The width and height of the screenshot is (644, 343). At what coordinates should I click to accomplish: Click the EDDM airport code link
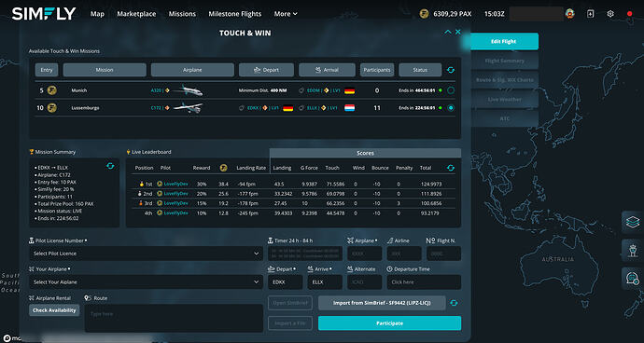tap(314, 90)
